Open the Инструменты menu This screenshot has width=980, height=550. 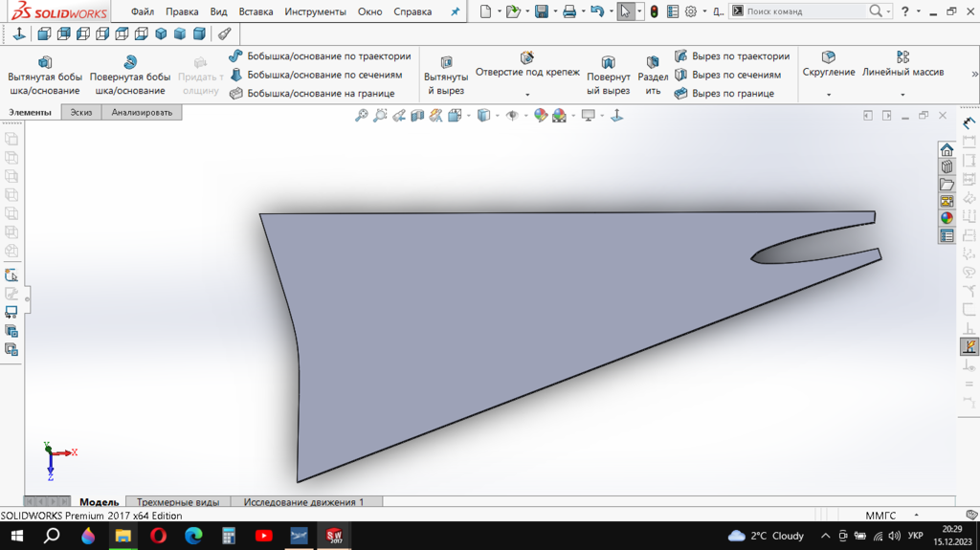point(315,12)
